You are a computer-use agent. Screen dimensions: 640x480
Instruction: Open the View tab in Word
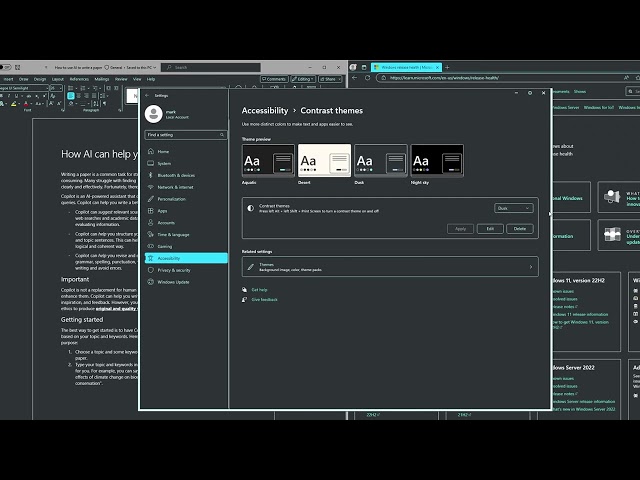click(137, 79)
